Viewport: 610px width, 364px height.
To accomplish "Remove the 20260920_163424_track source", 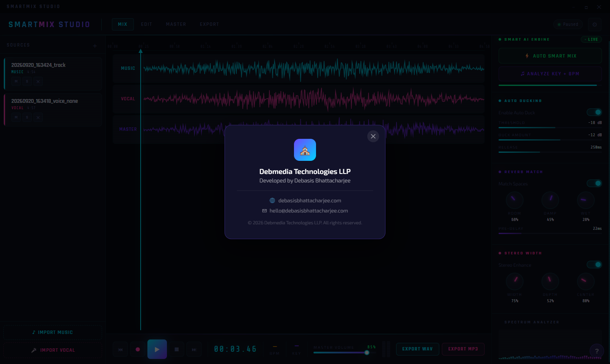I will pyautogui.click(x=38, y=81).
